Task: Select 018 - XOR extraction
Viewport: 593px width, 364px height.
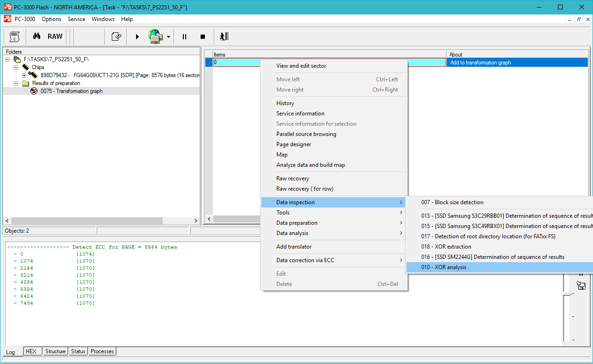Action: [499, 247]
